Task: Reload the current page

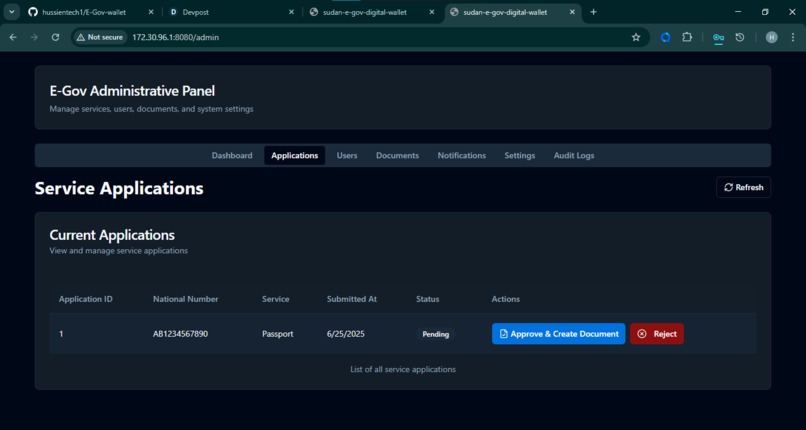Action: tap(56, 37)
